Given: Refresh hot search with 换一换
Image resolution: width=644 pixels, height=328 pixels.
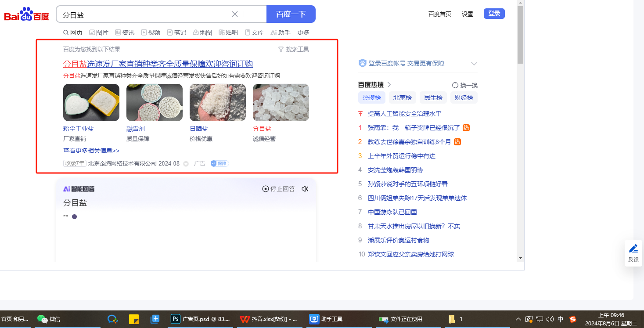Looking at the screenshot, I should [465, 85].
